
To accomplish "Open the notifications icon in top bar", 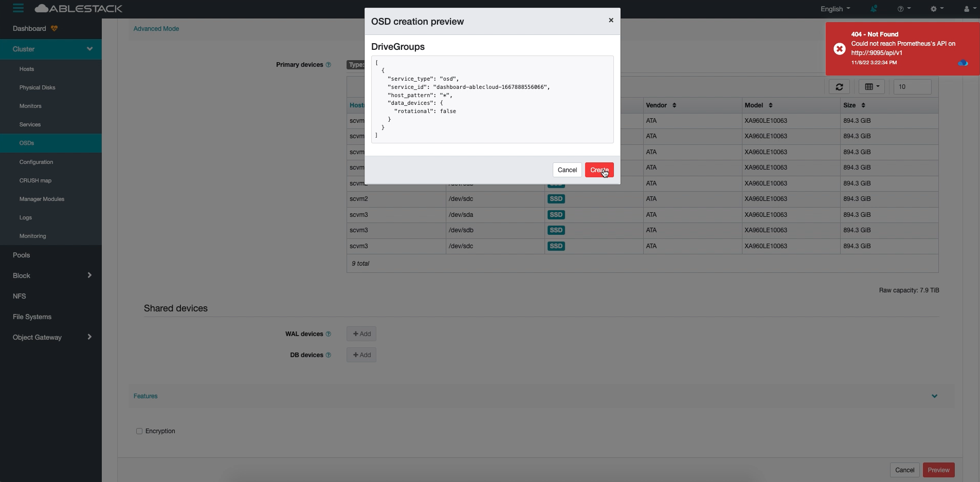I will tap(874, 9).
